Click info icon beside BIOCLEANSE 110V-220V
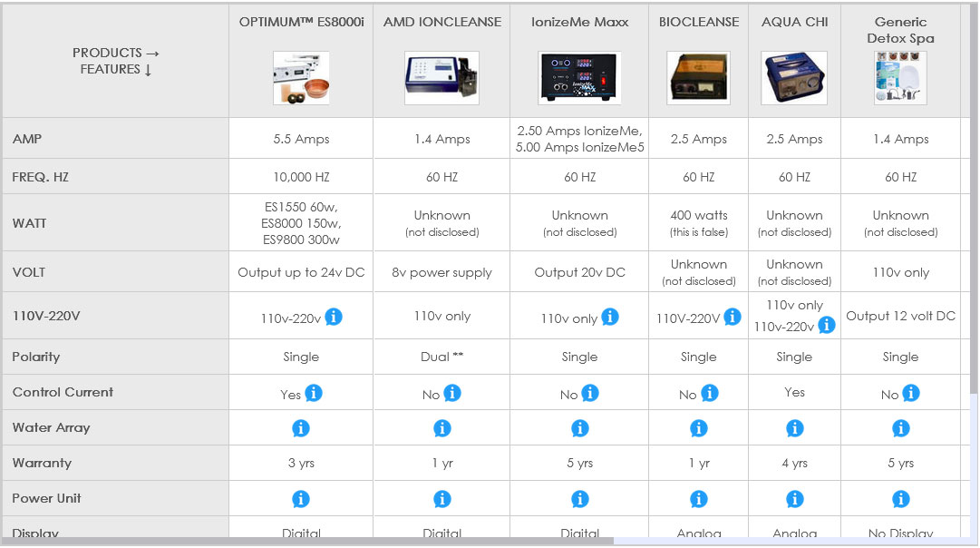This screenshot has width=980, height=548. point(733,317)
